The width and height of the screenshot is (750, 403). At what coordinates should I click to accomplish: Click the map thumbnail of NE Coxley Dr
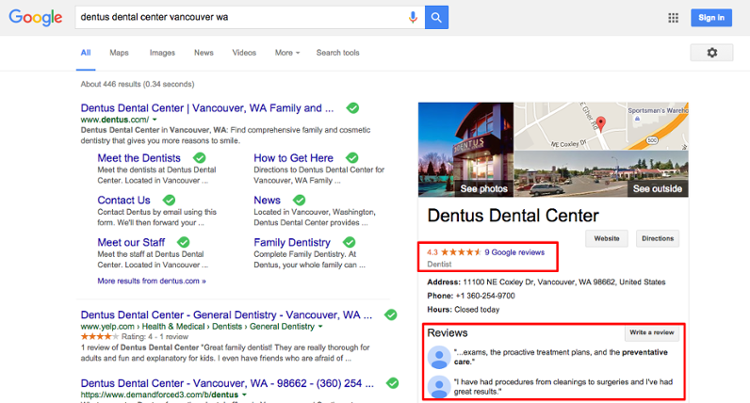(x=601, y=126)
